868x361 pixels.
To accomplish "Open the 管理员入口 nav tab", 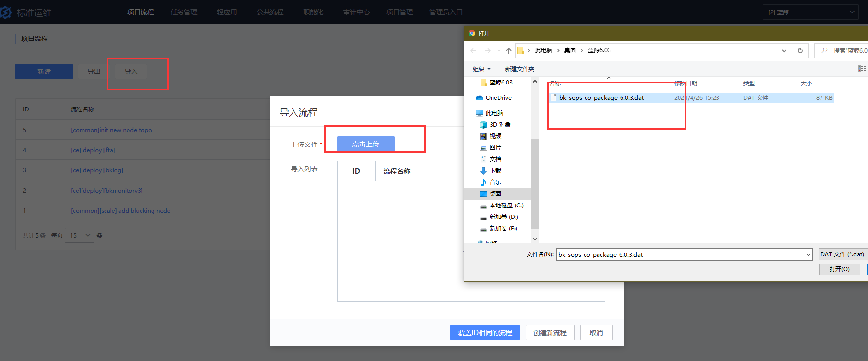I will [x=446, y=12].
